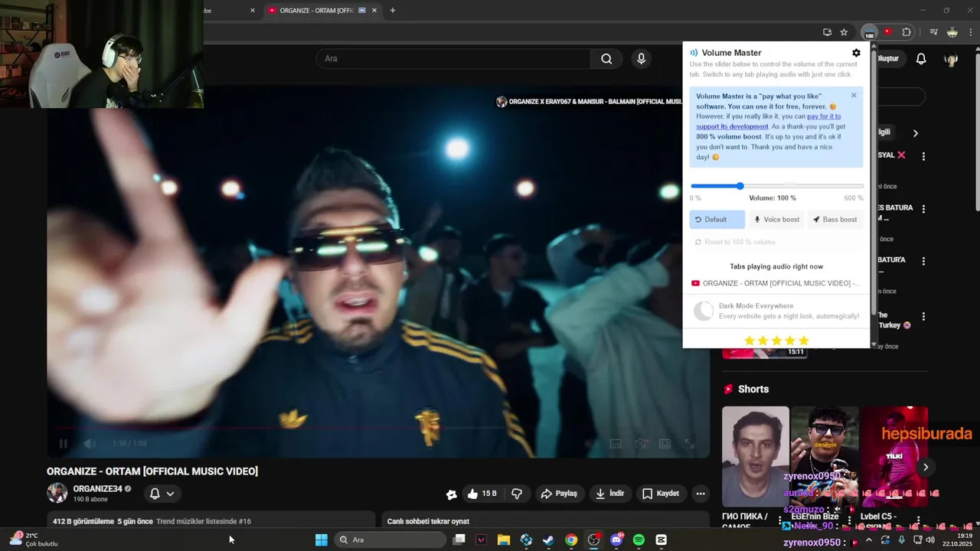Open the first Shorts thumbnail ГИО ПИКА
The width and height of the screenshot is (980, 551).
tap(755, 456)
